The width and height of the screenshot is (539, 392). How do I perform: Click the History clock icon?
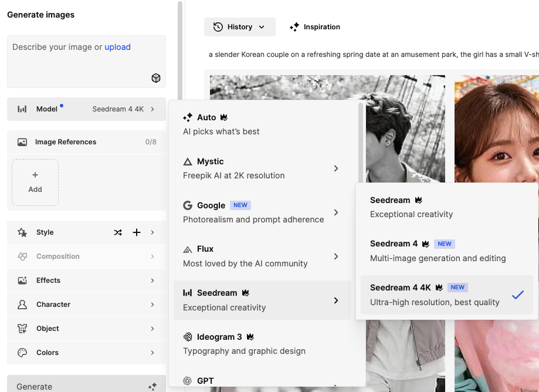point(218,27)
